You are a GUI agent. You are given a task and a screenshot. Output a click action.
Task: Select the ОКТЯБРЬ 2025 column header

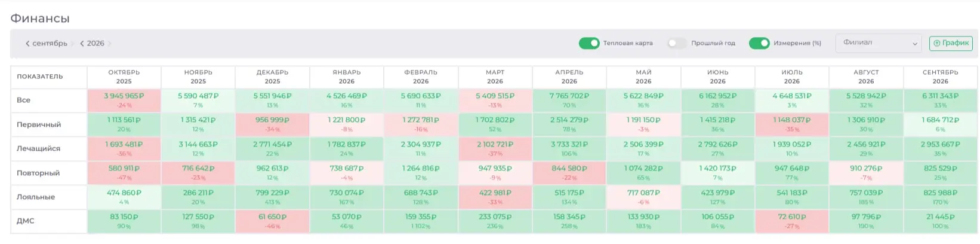124,77
